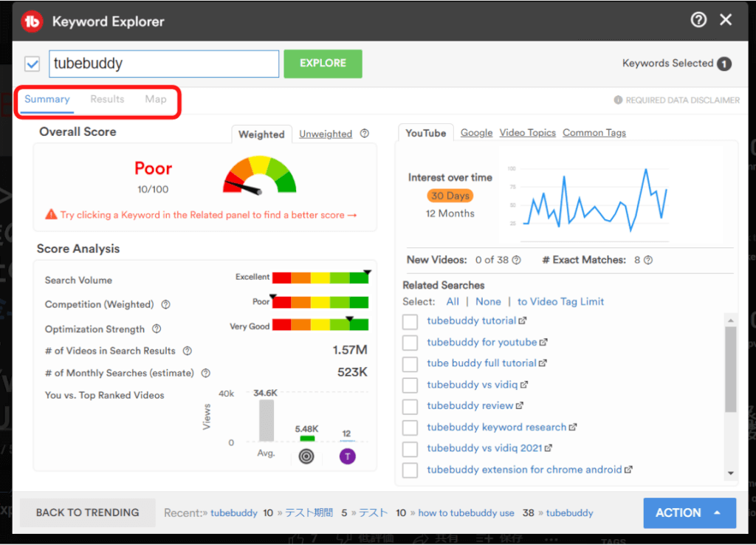Screen dimensions: 756x545
Task: Click the related searches scroll down arrow
Action: 731,473
